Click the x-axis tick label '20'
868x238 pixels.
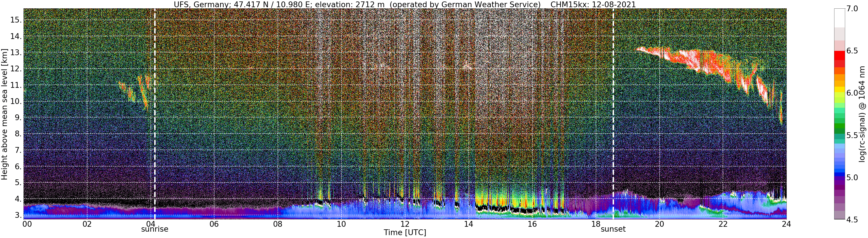[659, 224]
